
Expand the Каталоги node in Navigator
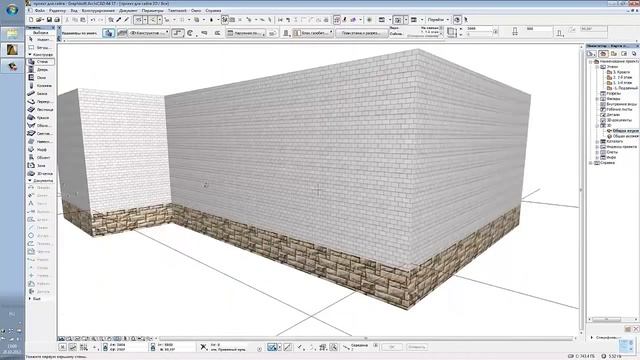598,141
